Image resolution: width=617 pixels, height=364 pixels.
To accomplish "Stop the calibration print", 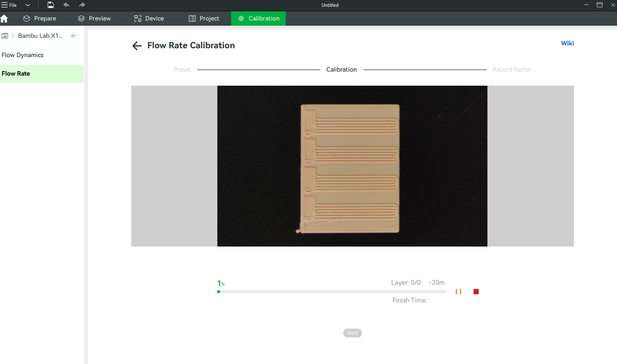I will 476,292.
